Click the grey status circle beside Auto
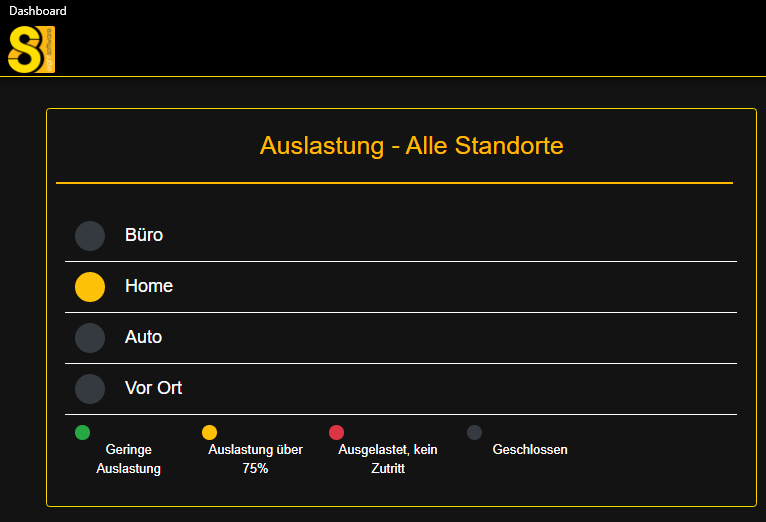Screen dimensions: 766x522 click(90, 338)
